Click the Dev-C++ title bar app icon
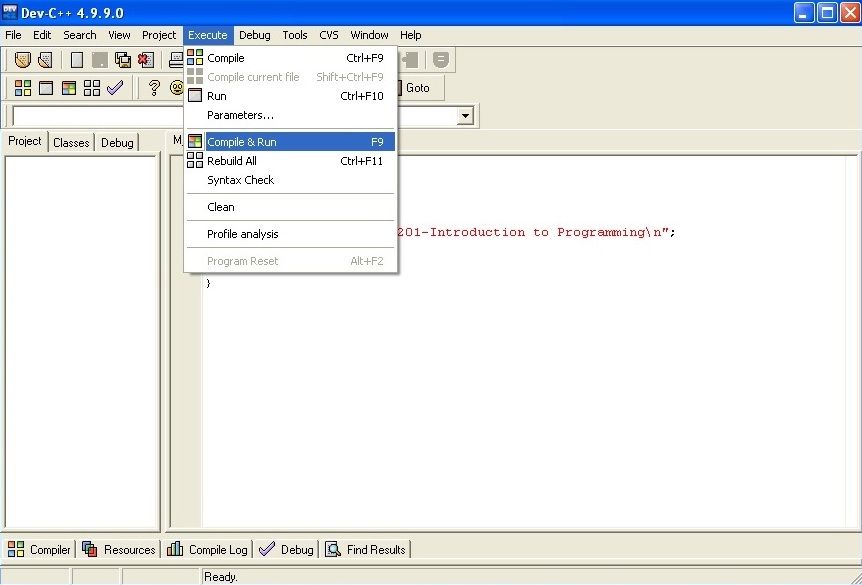 9,12
